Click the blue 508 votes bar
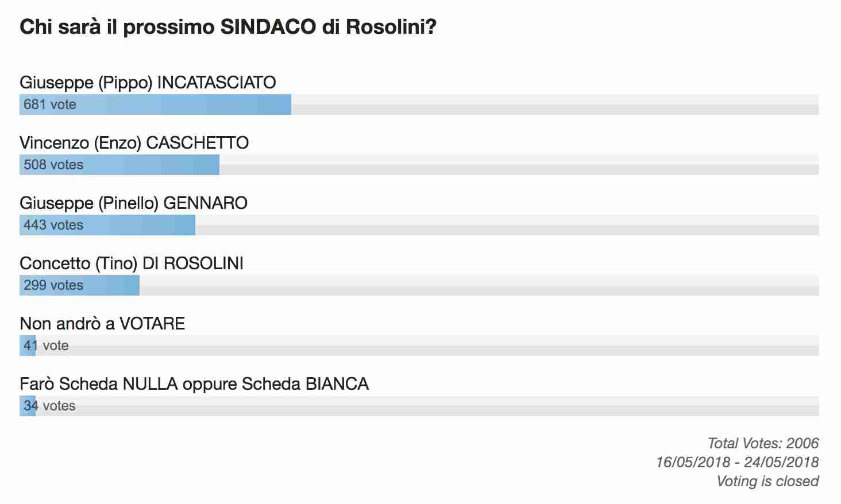The height and width of the screenshot is (504, 841). [119, 165]
